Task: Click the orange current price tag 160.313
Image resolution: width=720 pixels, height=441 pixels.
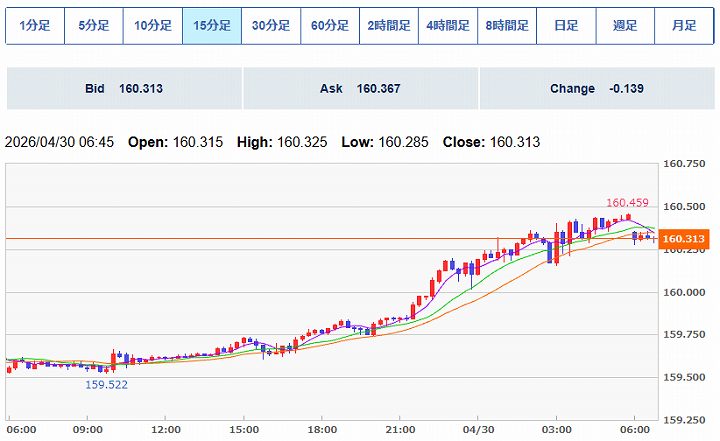Action: pyautogui.click(x=684, y=239)
